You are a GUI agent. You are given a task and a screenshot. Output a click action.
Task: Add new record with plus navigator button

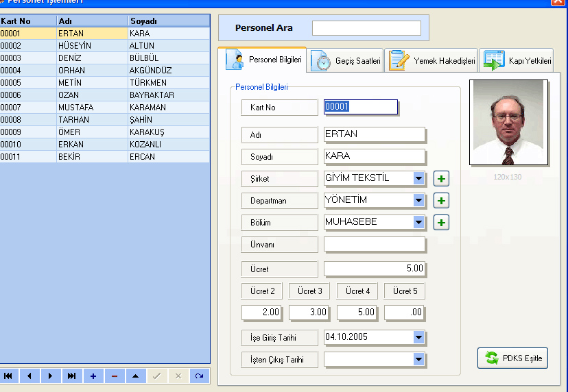click(x=93, y=376)
